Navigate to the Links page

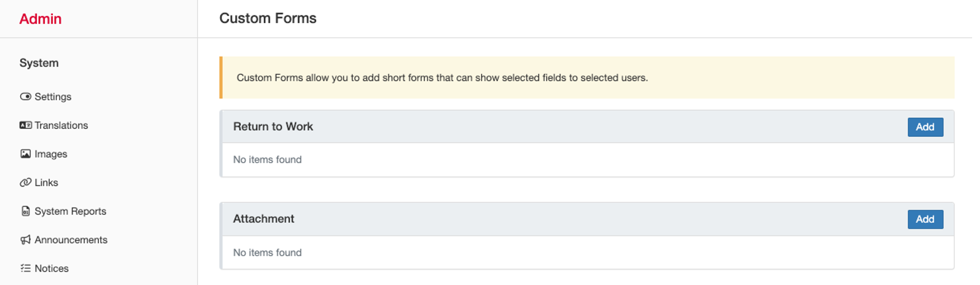tap(46, 182)
